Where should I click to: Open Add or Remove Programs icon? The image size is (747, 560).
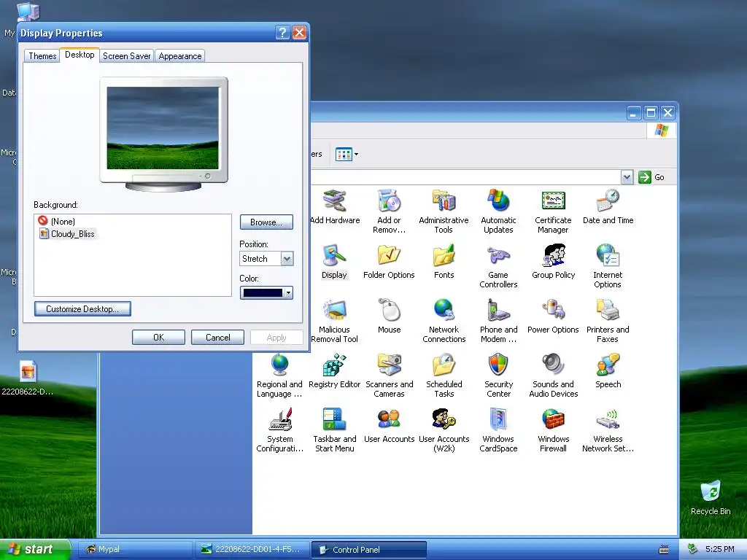pyautogui.click(x=390, y=201)
